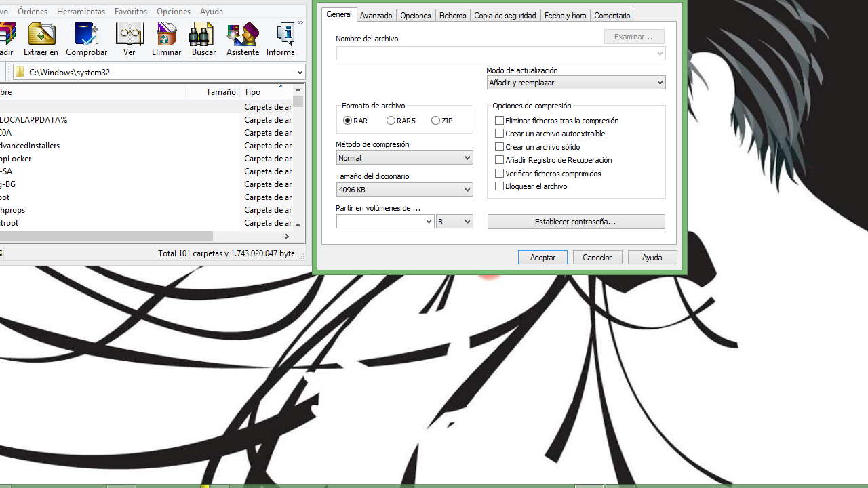The height and width of the screenshot is (488, 868).
Task: Open WinRAR's Opciones menu
Action: pyautogui.click(x=174, y=12)
